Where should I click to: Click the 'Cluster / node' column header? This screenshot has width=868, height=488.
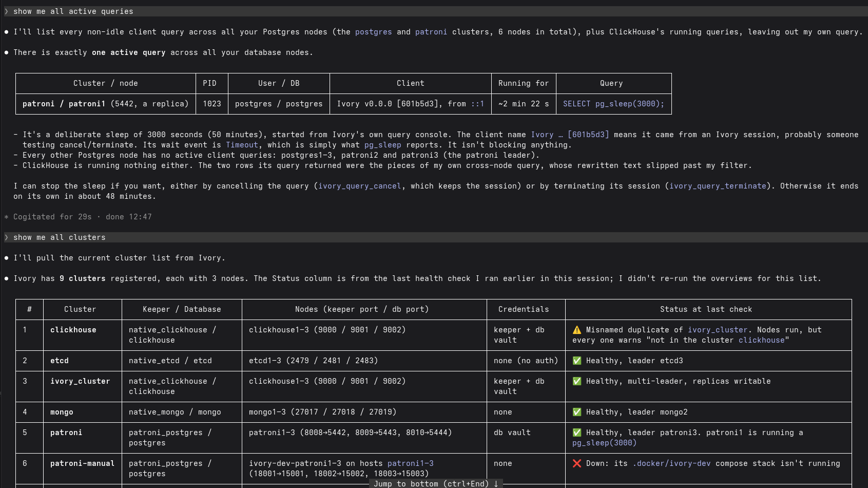point(106,83)
